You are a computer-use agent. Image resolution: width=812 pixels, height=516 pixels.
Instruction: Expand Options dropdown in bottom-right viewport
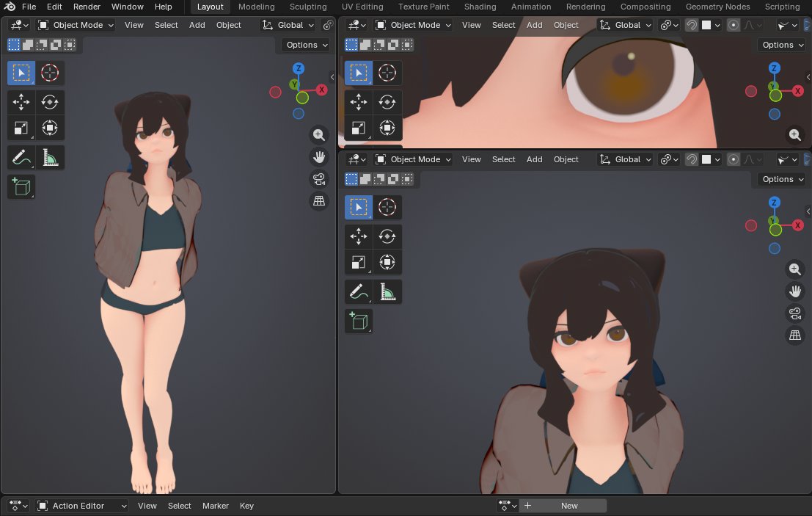click(x=783, y=179)
